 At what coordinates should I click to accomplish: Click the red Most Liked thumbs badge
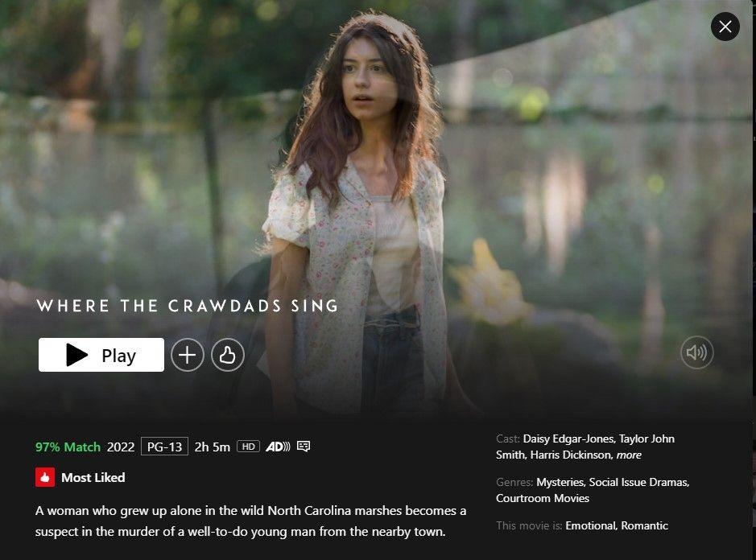coord(45,478)
